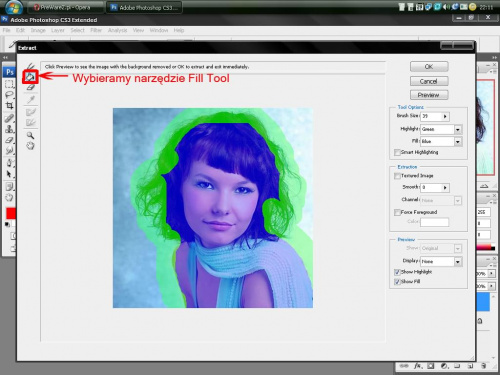The width and height of the screenshot is (500, 375).
Task: Click the add layer mask icon in Layers panel
Action: tap(431, 366)
